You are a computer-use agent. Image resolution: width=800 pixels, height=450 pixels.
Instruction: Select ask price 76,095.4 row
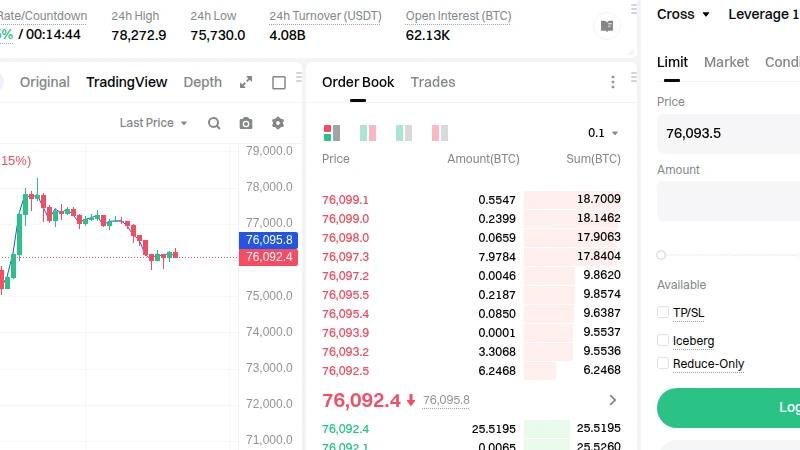(471, 313)
